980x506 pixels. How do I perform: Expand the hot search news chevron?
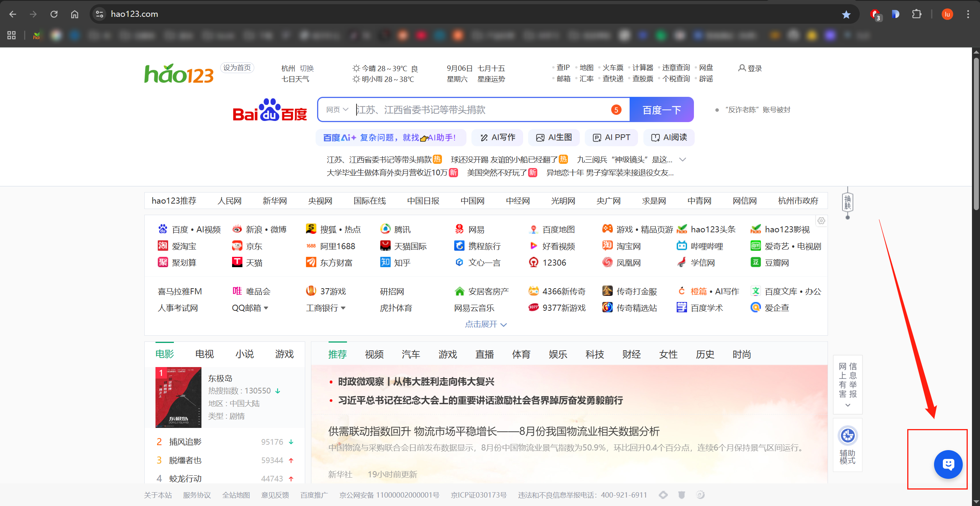pos(682,159)
